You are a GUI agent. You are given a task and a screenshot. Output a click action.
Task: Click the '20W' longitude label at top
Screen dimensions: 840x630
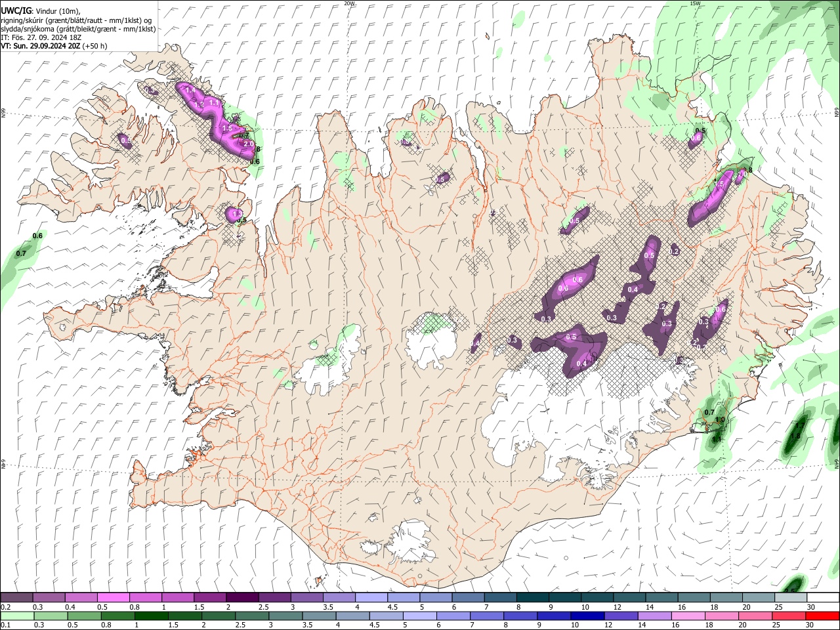tap(349, 3)
